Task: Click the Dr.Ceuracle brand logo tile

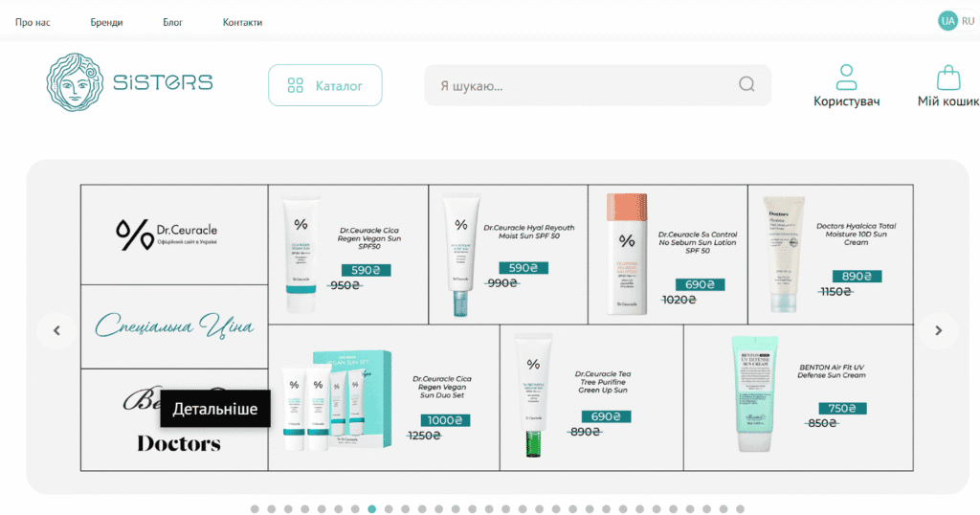Action: pyautogui.click(x=174, y=235)
